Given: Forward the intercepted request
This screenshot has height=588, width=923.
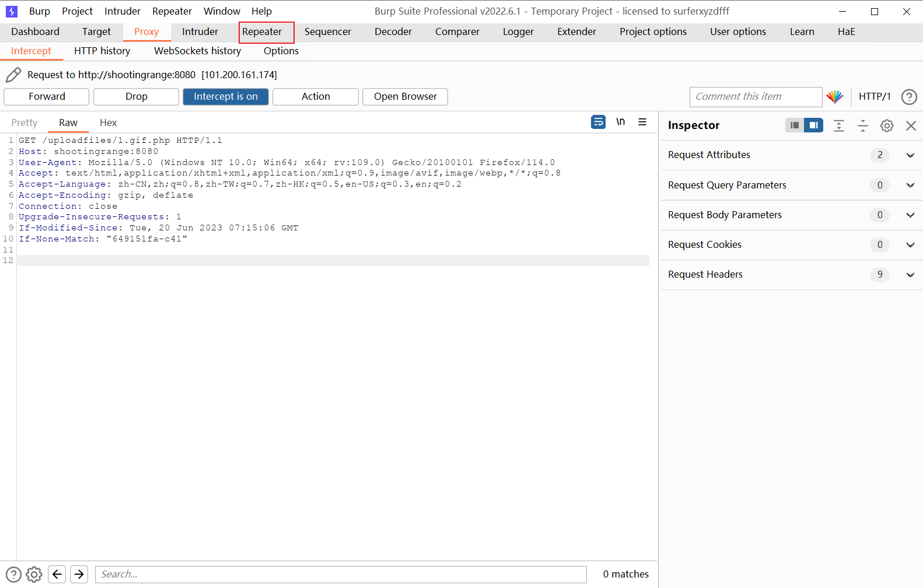Looking at the screenshot, I should click(47, 97).
